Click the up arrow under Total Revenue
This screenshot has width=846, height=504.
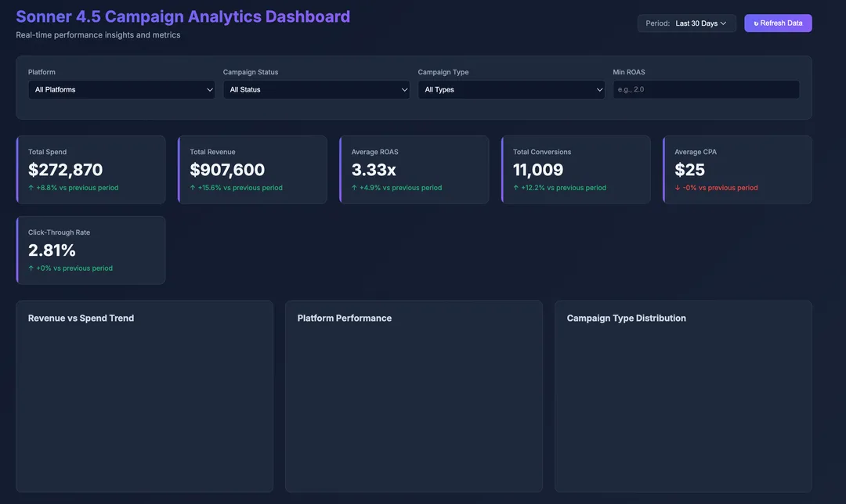pos(193,188)
